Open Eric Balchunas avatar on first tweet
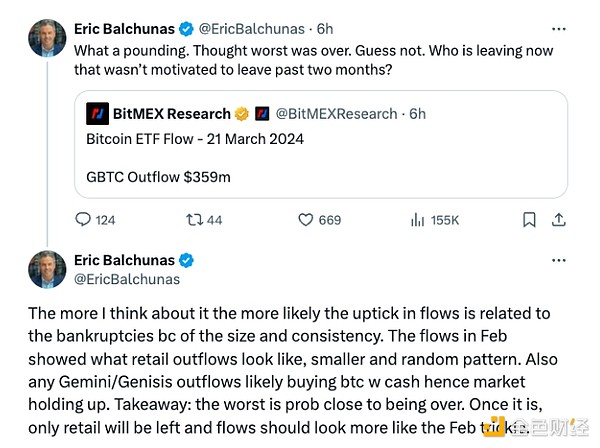 tap(46, 37)
